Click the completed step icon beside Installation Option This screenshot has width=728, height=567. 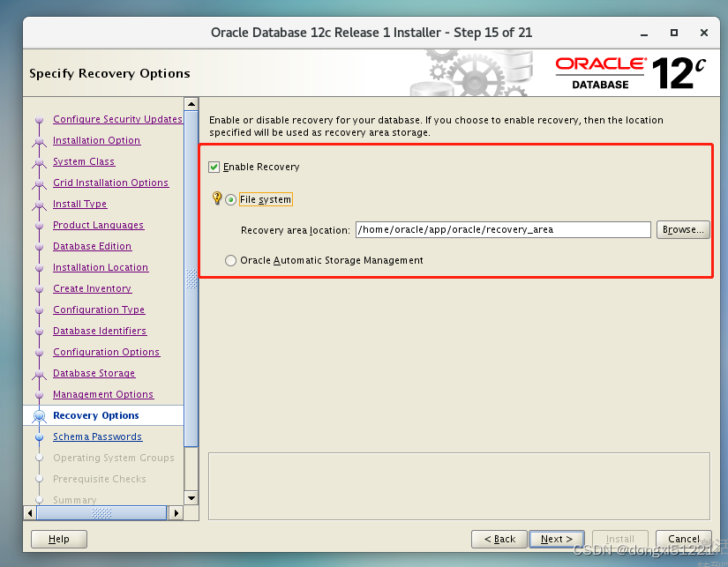(x=39, y=140)
